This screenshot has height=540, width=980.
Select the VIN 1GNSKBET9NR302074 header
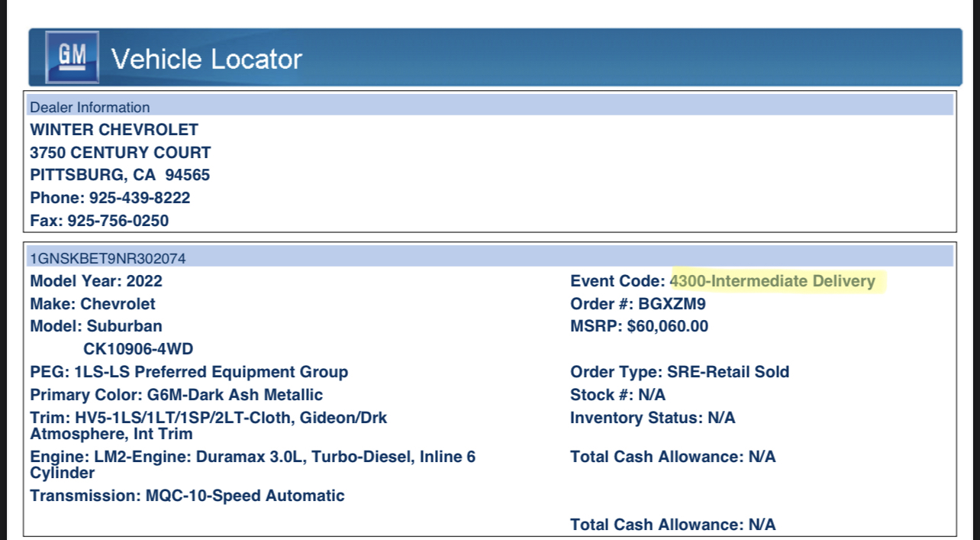(491, 258)
